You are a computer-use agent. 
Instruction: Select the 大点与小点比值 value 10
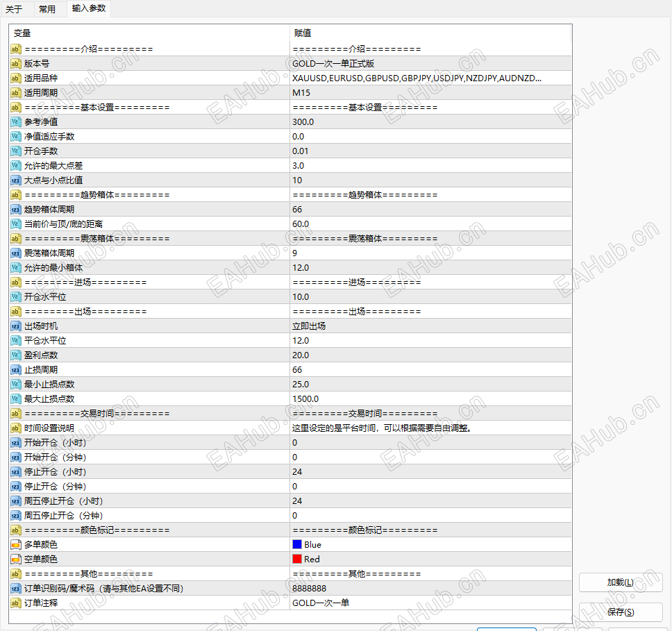pos(297,180)
